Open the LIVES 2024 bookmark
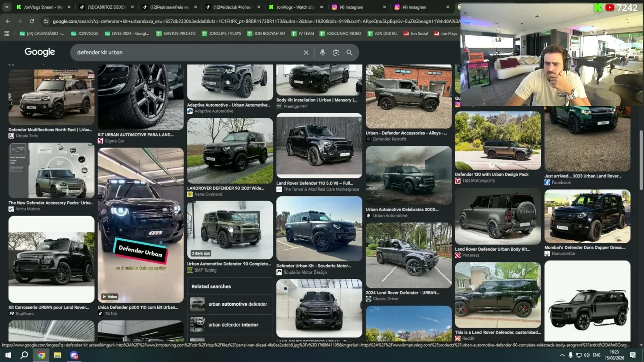The height and width of the screenshot is (362, 644). [x=127, y=33]
